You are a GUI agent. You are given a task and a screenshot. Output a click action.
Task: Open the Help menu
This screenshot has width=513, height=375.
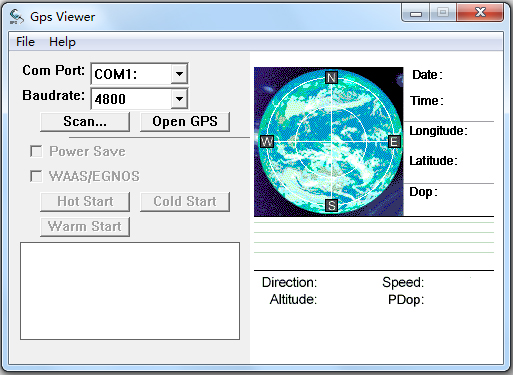pyautogui.click(x=62, y=42)
